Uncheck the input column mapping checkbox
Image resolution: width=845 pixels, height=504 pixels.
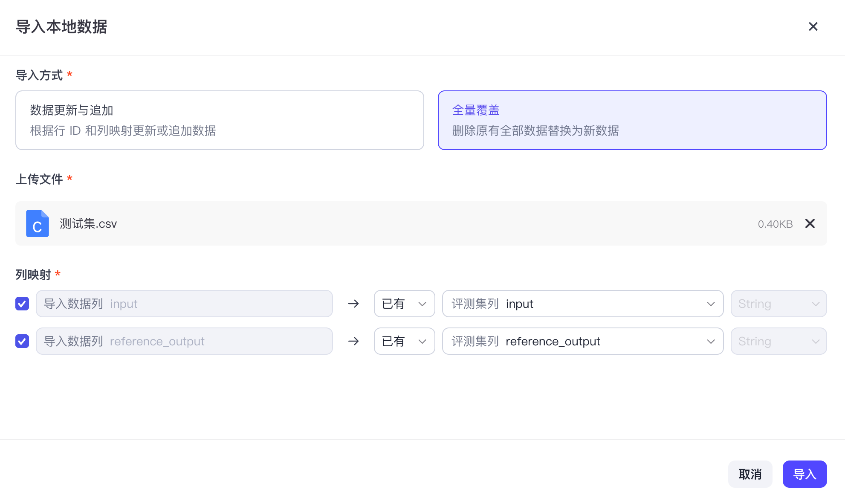pos(22,304)
